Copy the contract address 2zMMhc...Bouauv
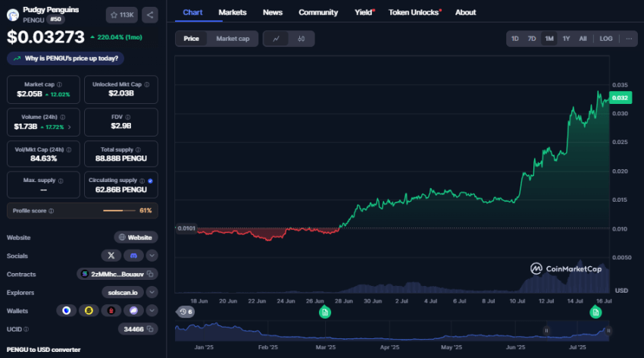The height and width of the screenshot is (358, 644). pyautogui.click(x=150, y=274)
